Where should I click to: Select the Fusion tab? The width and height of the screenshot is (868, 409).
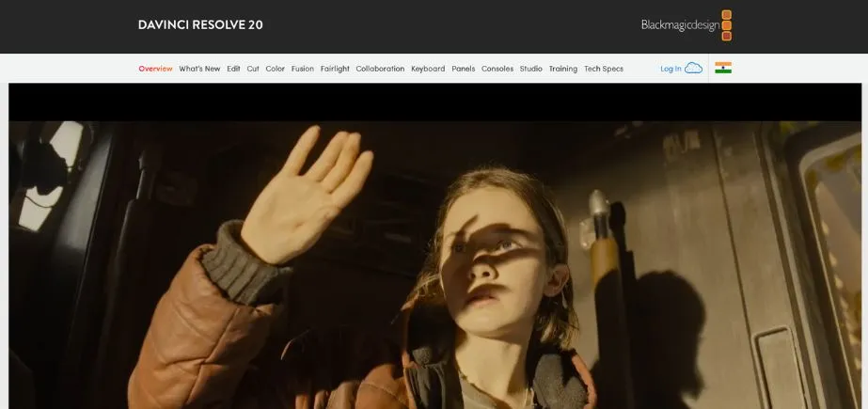[302, 69]
